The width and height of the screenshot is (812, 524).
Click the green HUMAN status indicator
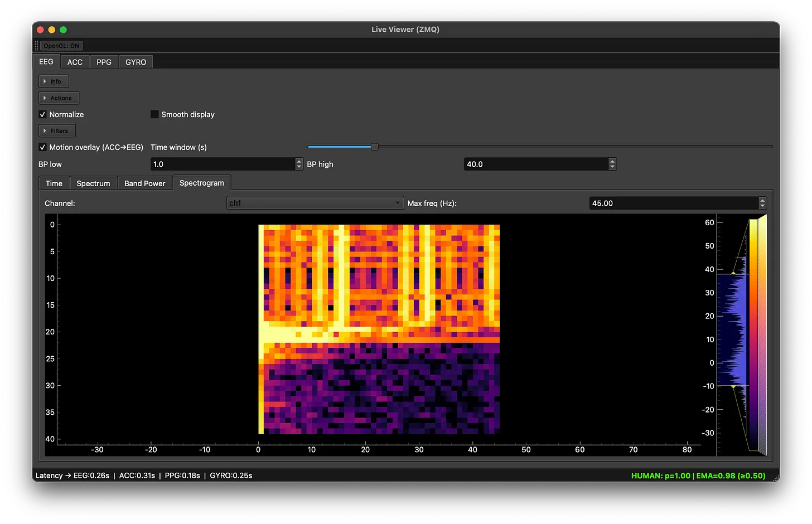tap(698, 476)
